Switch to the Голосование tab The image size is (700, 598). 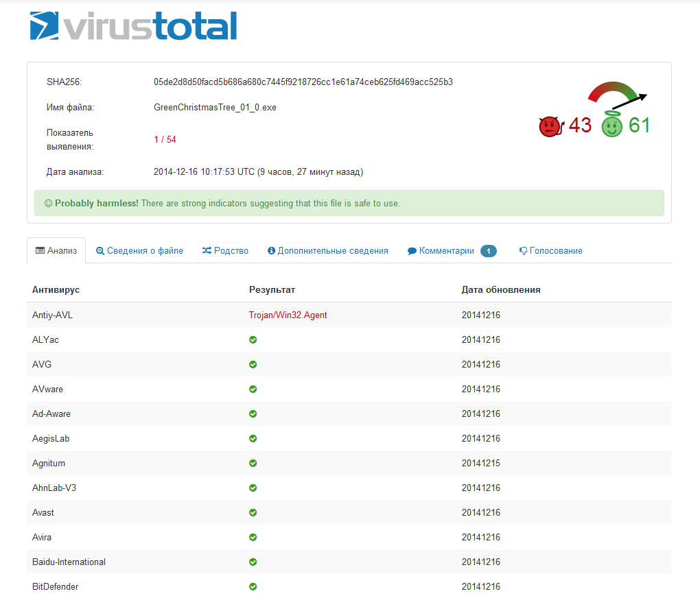click(x=551, y=251)
